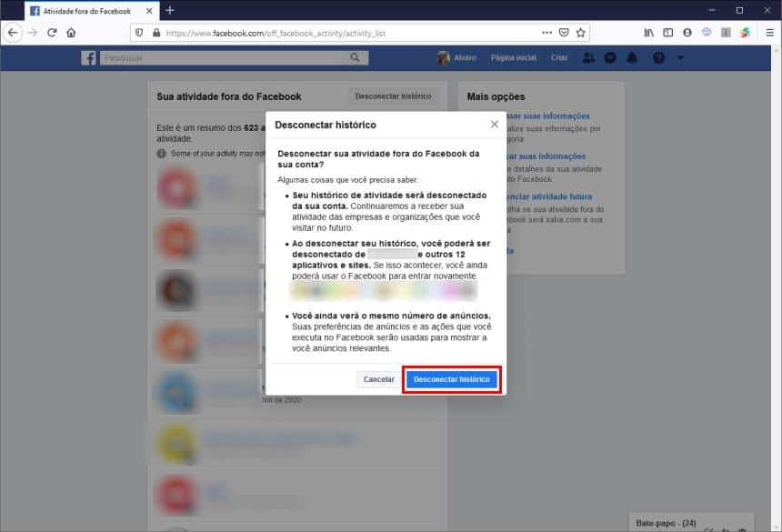Click the yellow blurred app thumbnail
This screenshot has height=532, width=782.
[x=176, y=444]
